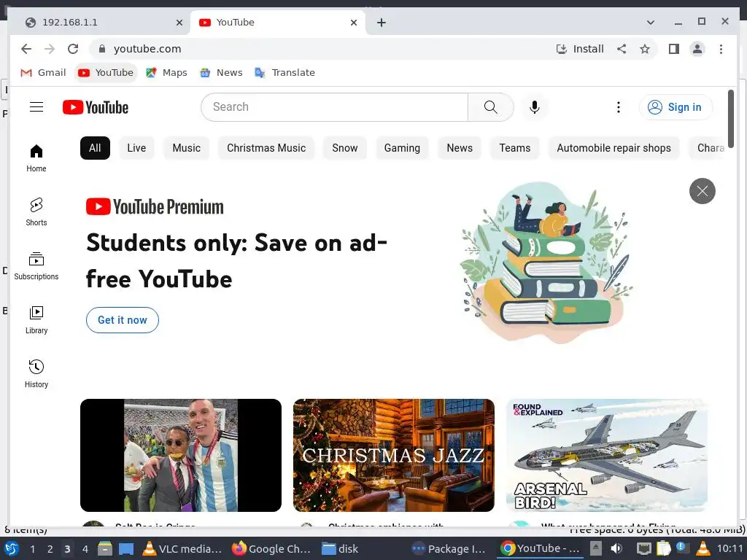The width and height of the screenshot is (747, 560).
Task: Click Install app button
Action: [580, 49]
